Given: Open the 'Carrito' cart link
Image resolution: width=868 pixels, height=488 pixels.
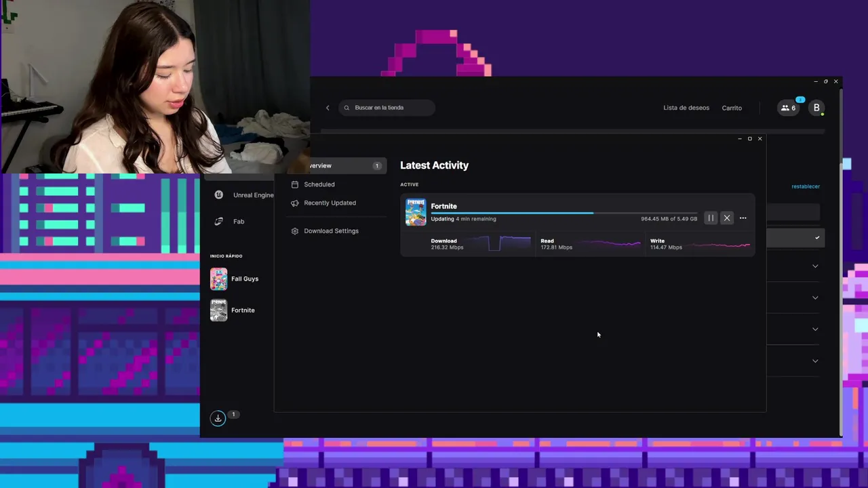Looking at the screenshot, I should tap(732, 108).
